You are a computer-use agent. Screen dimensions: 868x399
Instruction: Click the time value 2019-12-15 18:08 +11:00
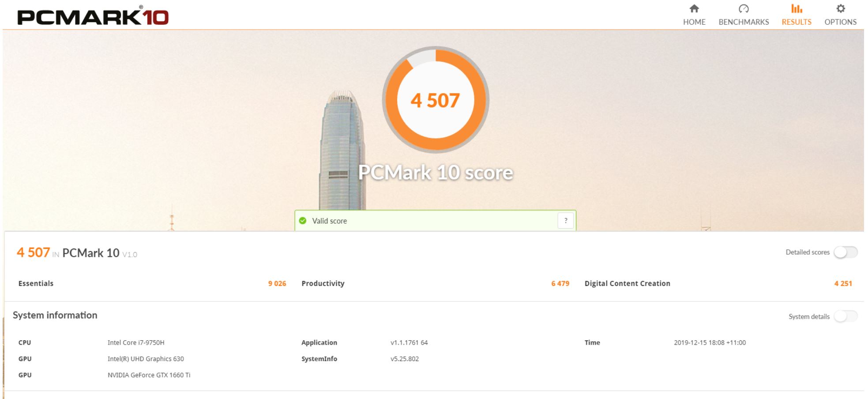[x=710, y=343]
